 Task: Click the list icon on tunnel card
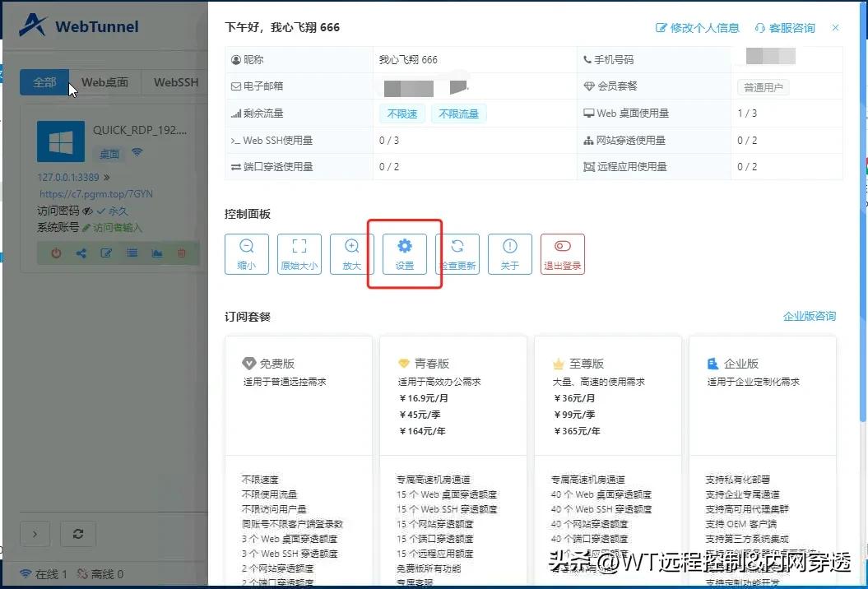click(132, 253)
